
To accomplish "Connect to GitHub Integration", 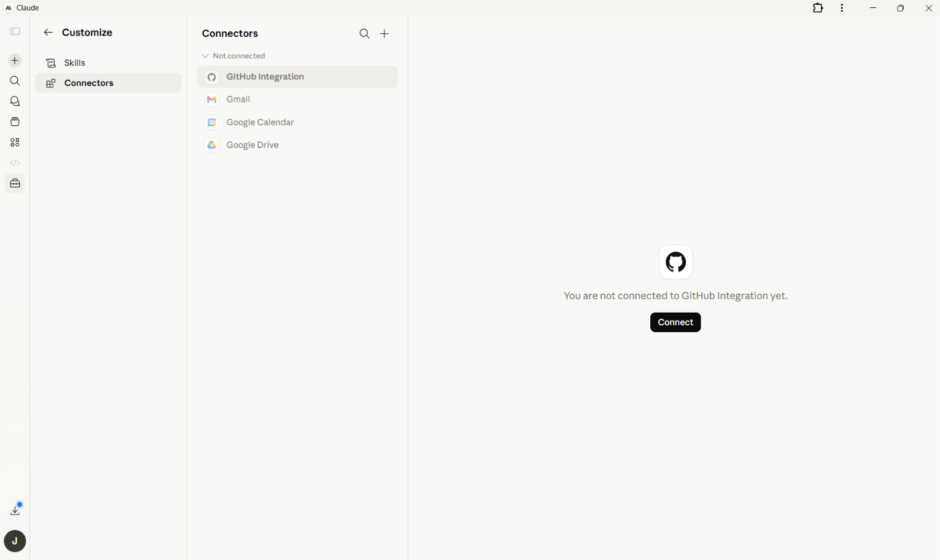I will (x=675, y=322).
